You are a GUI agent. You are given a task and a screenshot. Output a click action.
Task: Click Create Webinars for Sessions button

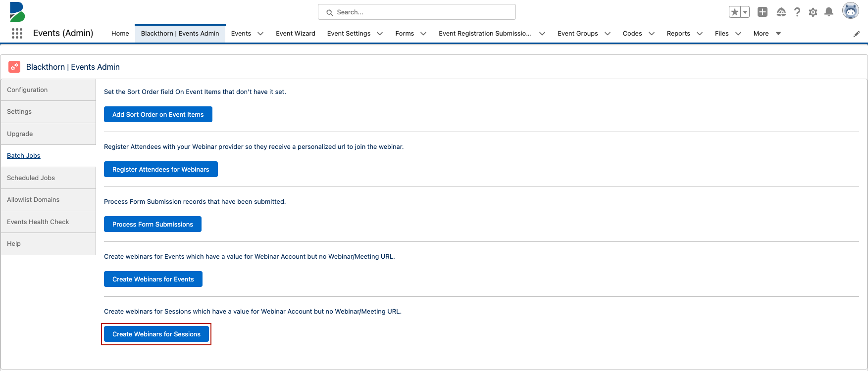point(156,334)
